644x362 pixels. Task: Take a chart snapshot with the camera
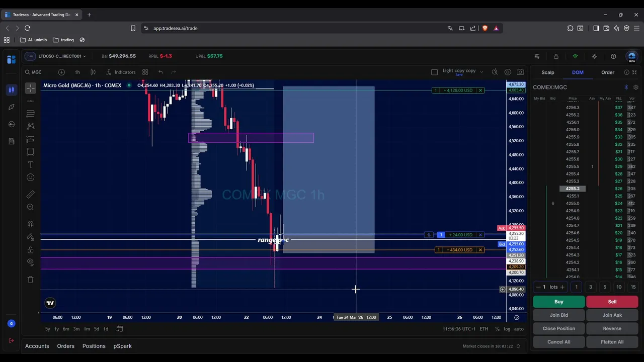tap(520, 72)
